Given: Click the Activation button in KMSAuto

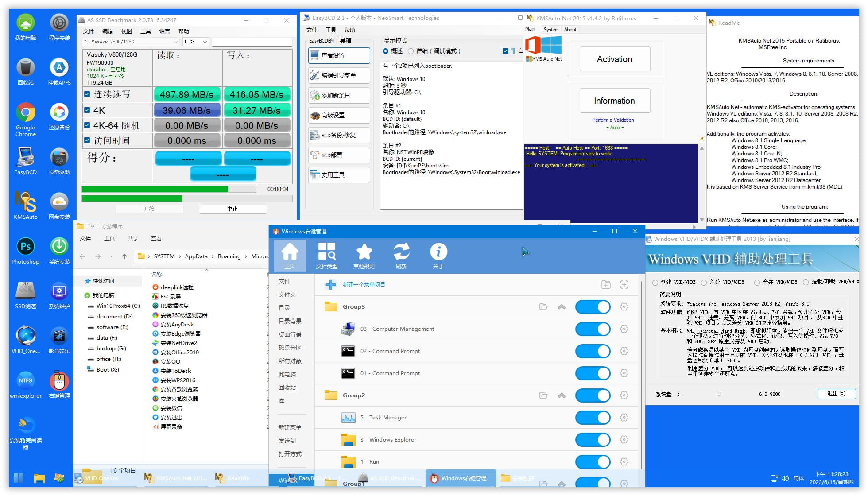Looking at the screenshot, I should click(614, 59).
